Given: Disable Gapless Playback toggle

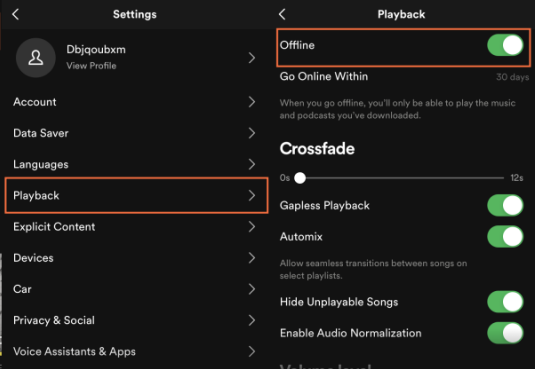Looking at the screenshot, I should [505, 205].
